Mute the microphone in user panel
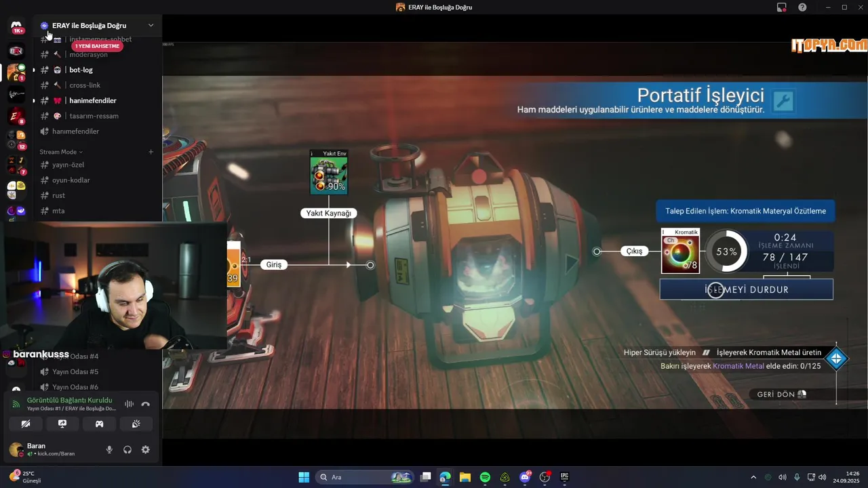 pyautogui.click(x=109, y=449)
